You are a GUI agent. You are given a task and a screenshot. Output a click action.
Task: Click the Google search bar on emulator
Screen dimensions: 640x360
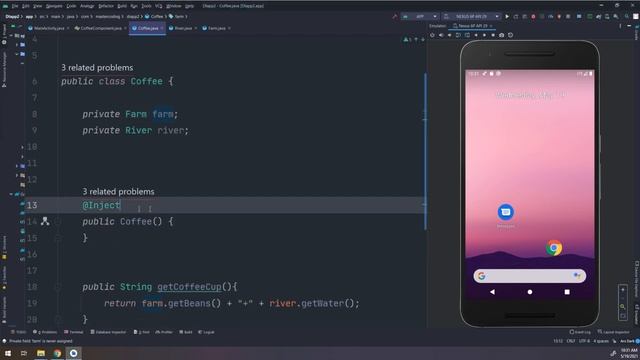(x=529, y=276)
